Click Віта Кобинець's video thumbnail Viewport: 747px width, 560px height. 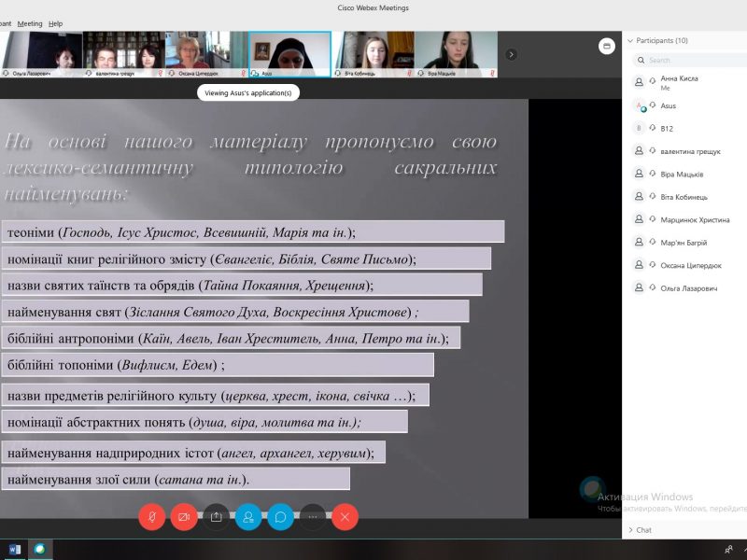373,54
